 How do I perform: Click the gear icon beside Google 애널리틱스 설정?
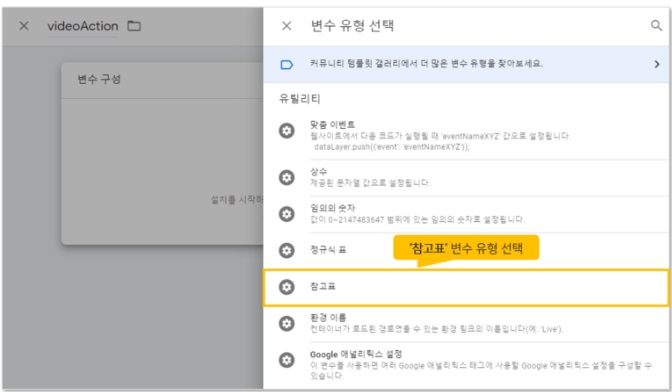tap(287, 360)
